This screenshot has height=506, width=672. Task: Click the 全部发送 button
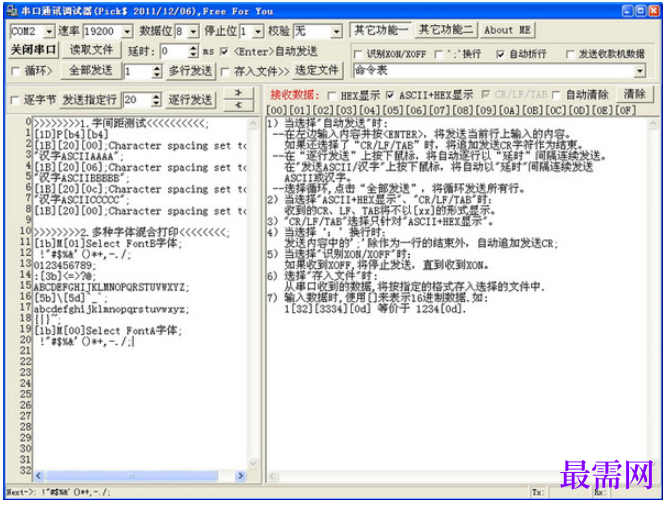(x=90, y=70)
